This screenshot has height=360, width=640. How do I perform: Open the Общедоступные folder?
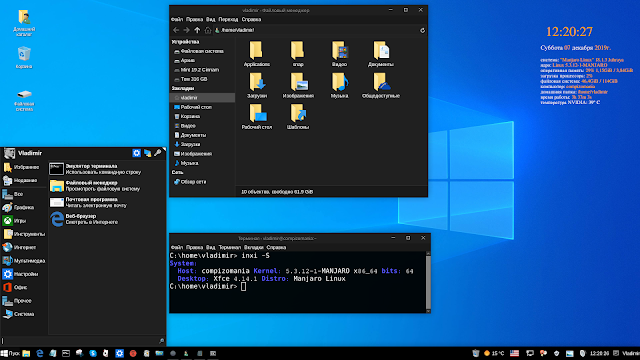point(381,85)
